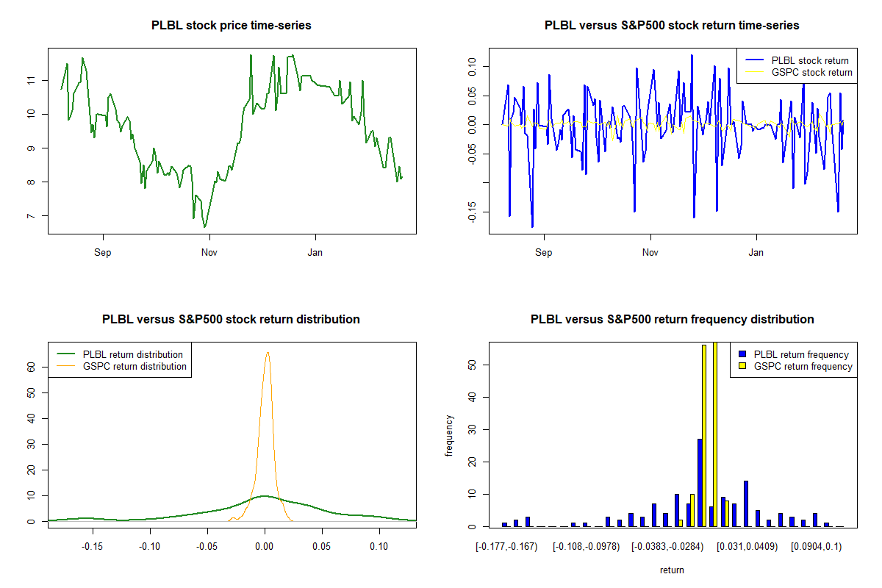
Task: Click the 'Jan' tick label on the return time-series chart
Action: tap(756, 252)
